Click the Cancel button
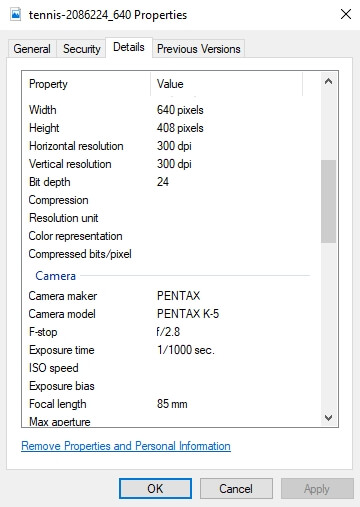360x507 pixels. point(236,489)
